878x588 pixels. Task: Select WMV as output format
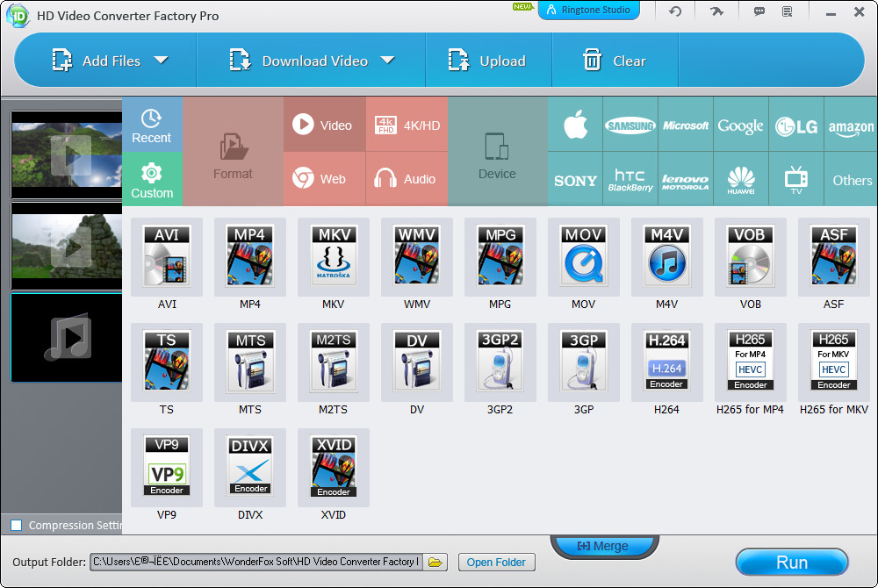click(416, 257)
